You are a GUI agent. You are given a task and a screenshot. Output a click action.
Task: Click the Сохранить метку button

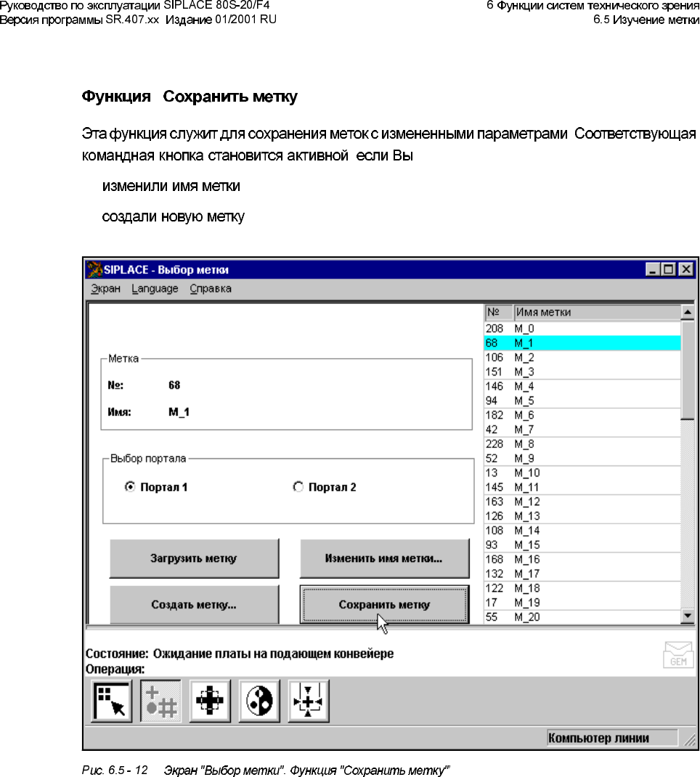[384, 605]
